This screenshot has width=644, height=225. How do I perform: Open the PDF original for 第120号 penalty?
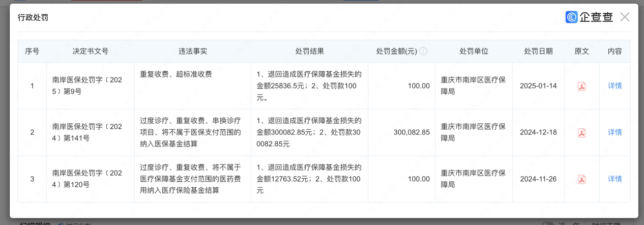click(x=581, y=179)
